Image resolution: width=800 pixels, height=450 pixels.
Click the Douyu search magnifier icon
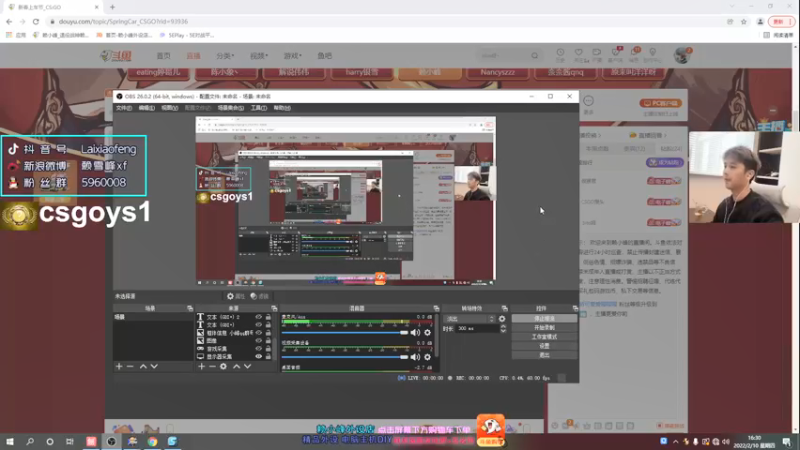coord(535,56)
